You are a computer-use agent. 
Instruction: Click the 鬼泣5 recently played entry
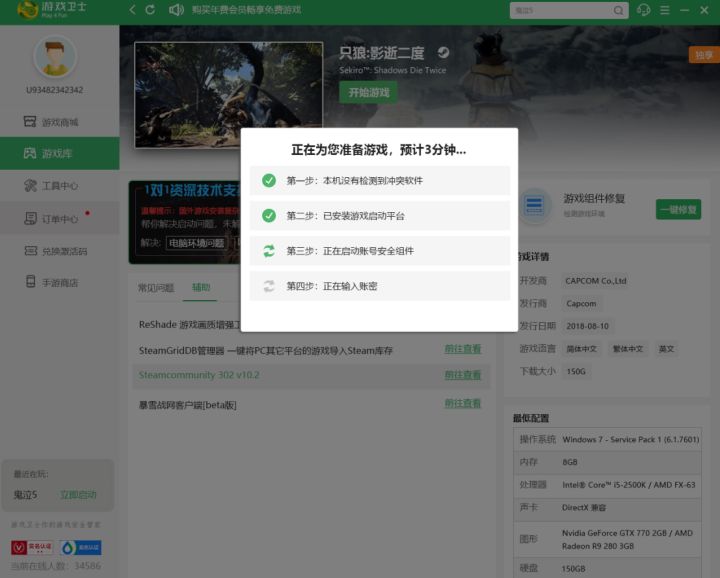[x=26, y=495]
